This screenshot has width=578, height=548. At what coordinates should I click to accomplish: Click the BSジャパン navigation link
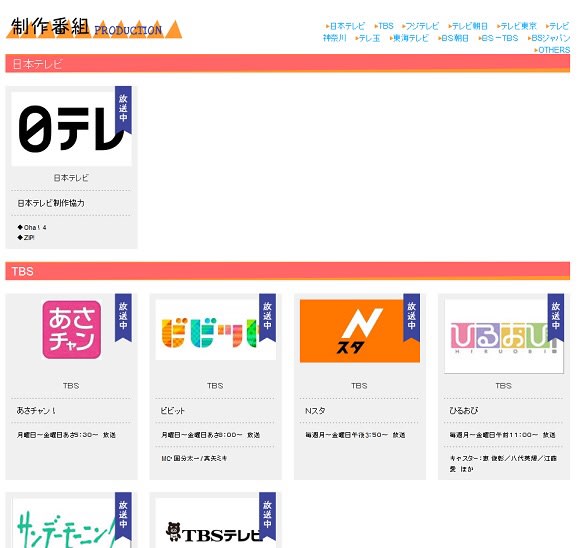549,38
